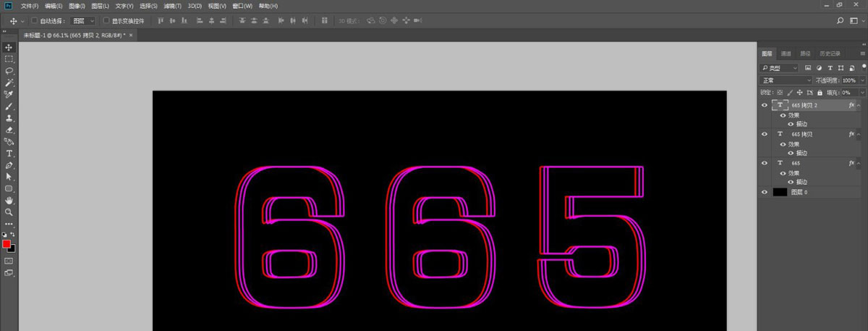Lock transparent pixels icon

780,93
